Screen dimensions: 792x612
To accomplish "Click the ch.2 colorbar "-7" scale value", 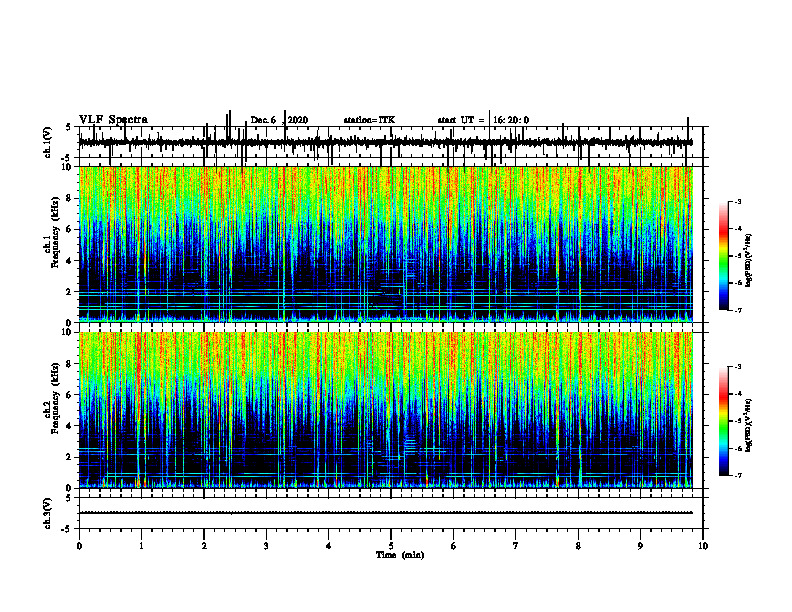I will [x=737, y=476].
